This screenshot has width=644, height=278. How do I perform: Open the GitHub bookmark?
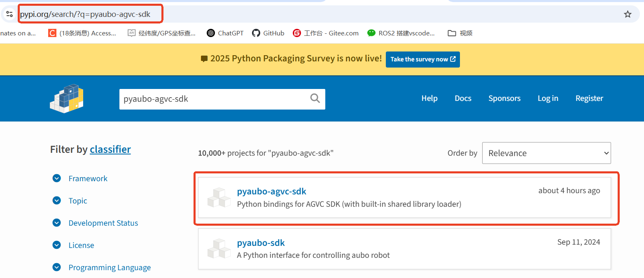[x=268, y=33]
